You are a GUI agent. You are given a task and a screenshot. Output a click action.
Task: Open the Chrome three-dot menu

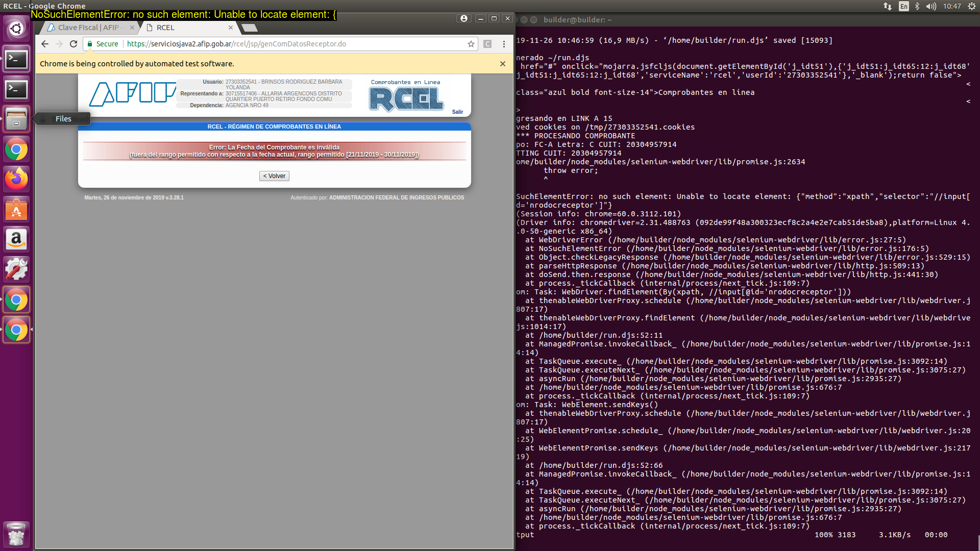pos(504,44)
